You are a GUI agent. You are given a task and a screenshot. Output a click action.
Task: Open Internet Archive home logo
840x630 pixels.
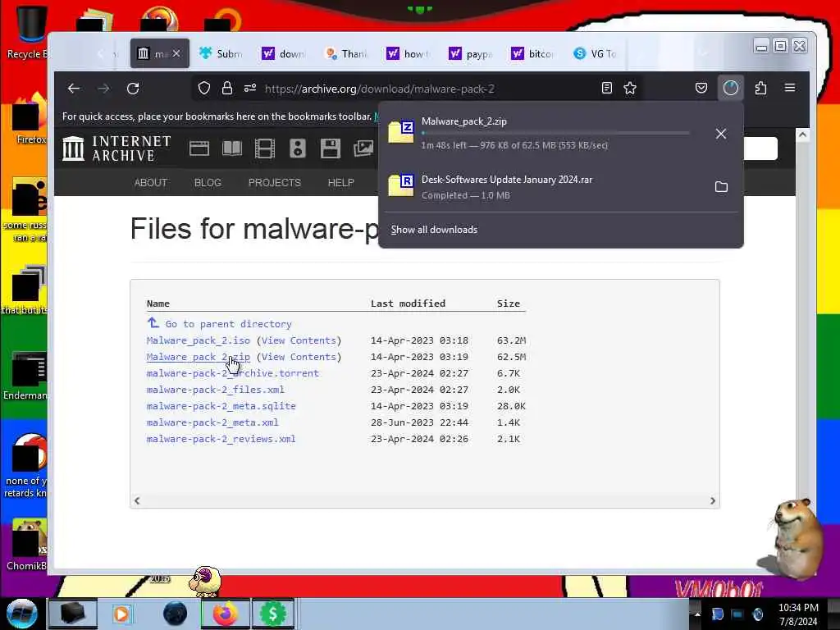pyautogui.click(x=116, y=148)
